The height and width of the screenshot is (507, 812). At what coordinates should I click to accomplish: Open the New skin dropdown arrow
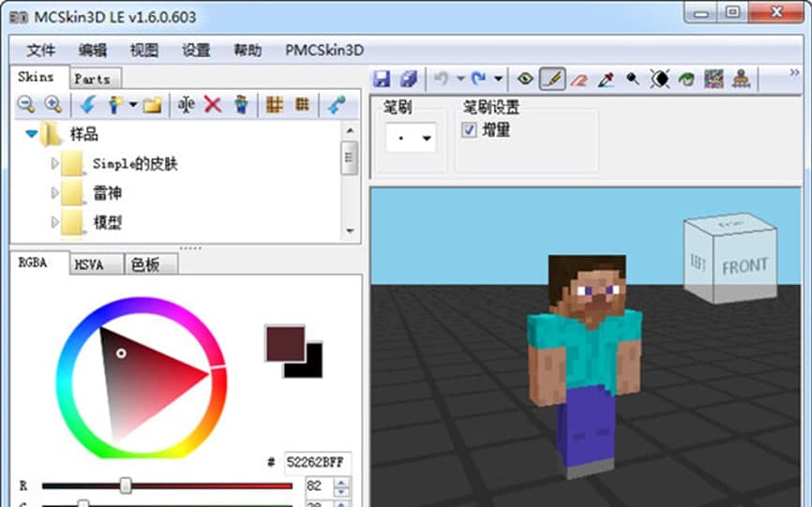pos(133,105)
